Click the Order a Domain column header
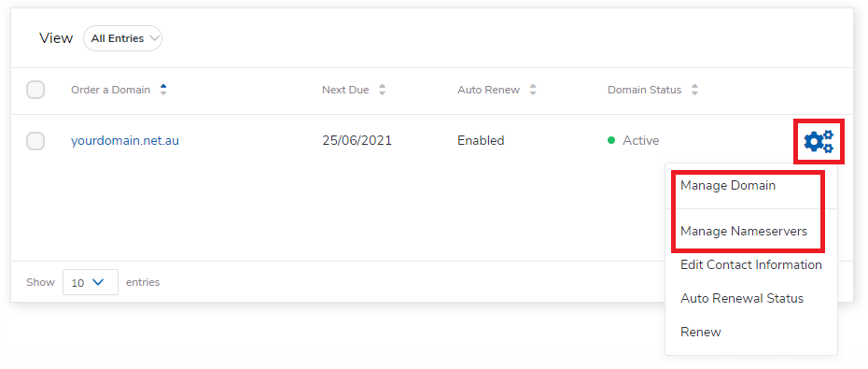Screen dimensions: 868x369 point(110,90)
